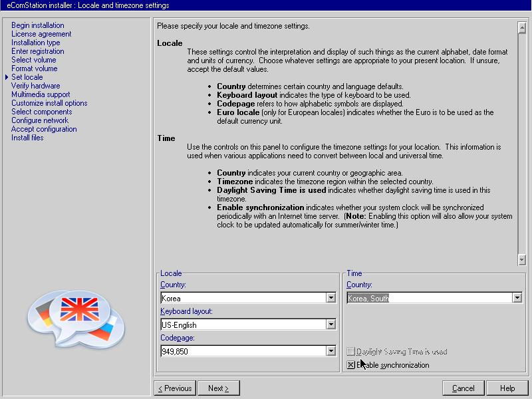
Task: Click the current step arrow marker
Action: point(7,77)
